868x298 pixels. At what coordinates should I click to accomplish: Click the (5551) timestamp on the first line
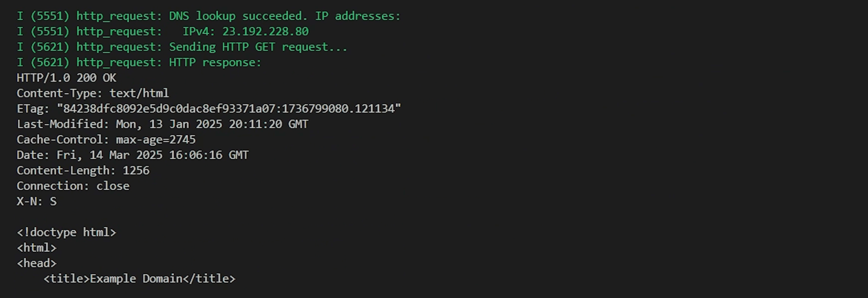pos(50,16)
